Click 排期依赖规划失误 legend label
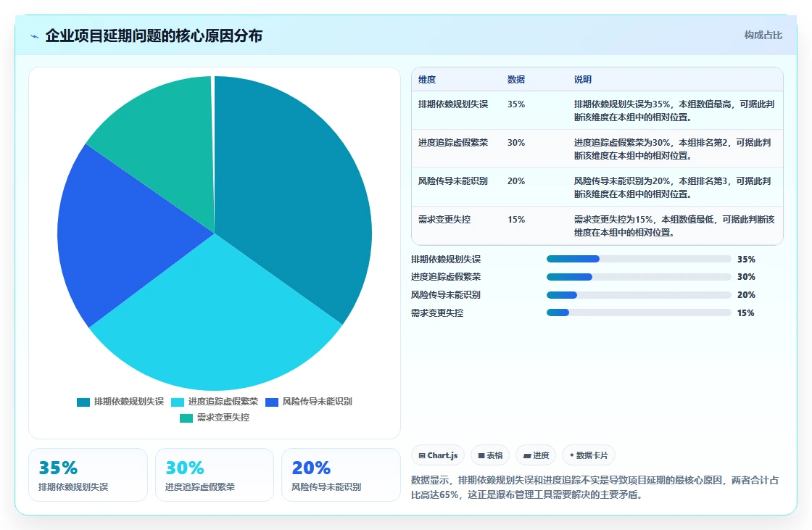Viewport: 812px width, 530px height. pyautogui.click(x=129, y=402)
